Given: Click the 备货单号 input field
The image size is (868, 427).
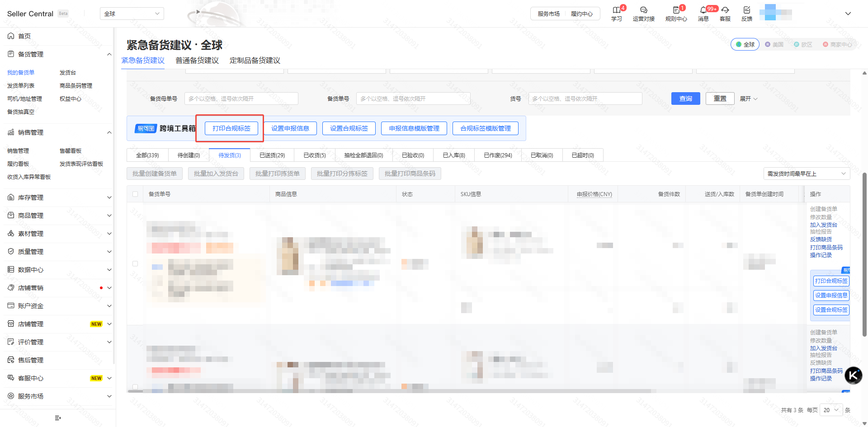Looking at the screenshot, I should coord(414,99).
